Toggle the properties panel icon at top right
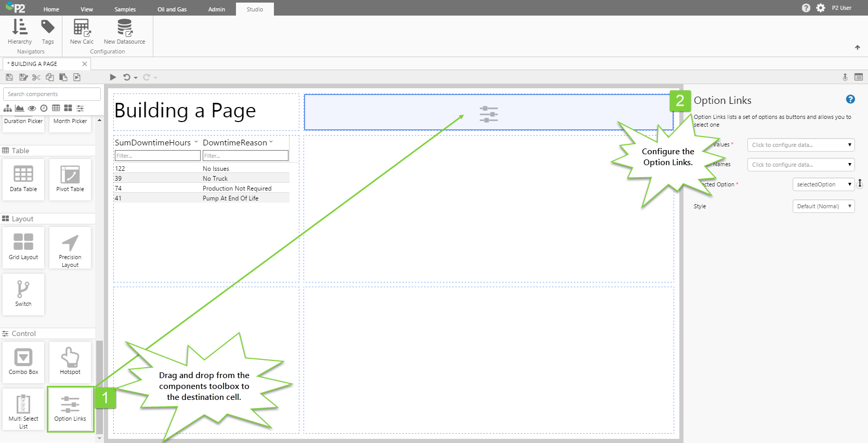Screen dimensions: 868x443 coord(859,77)
